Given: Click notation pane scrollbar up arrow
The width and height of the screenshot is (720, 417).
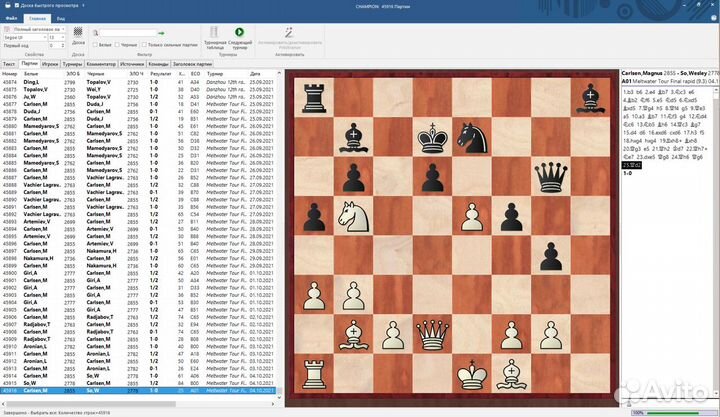Looking at the screenshot, I should point(717,91).
